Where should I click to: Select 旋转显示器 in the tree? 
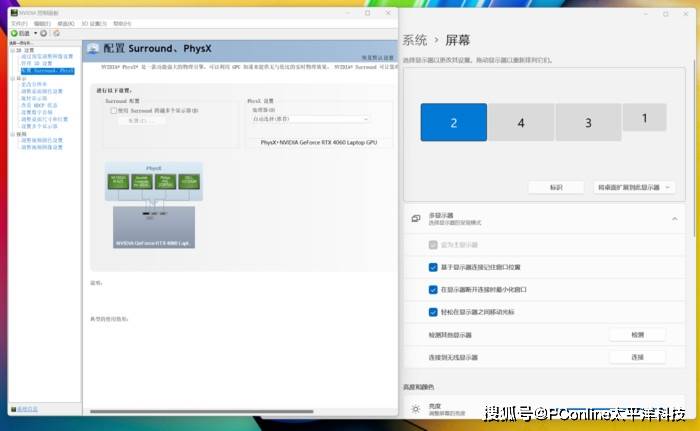pos(34,98)
